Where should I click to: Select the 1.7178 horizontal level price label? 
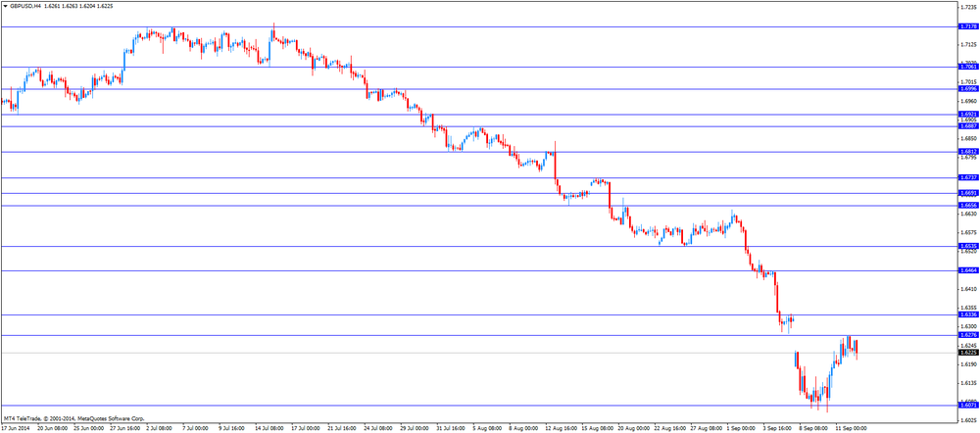click(x=967, y=26)
